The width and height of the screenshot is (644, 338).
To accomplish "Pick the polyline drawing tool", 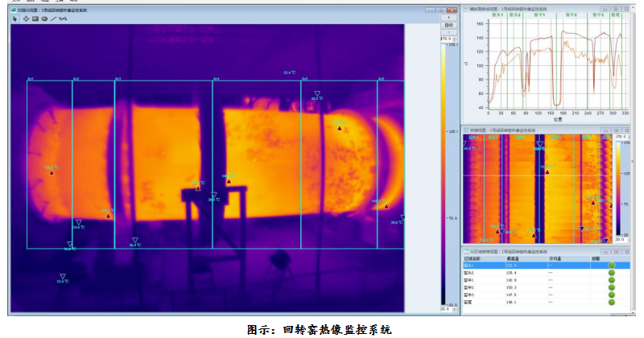I will [64, 19].
